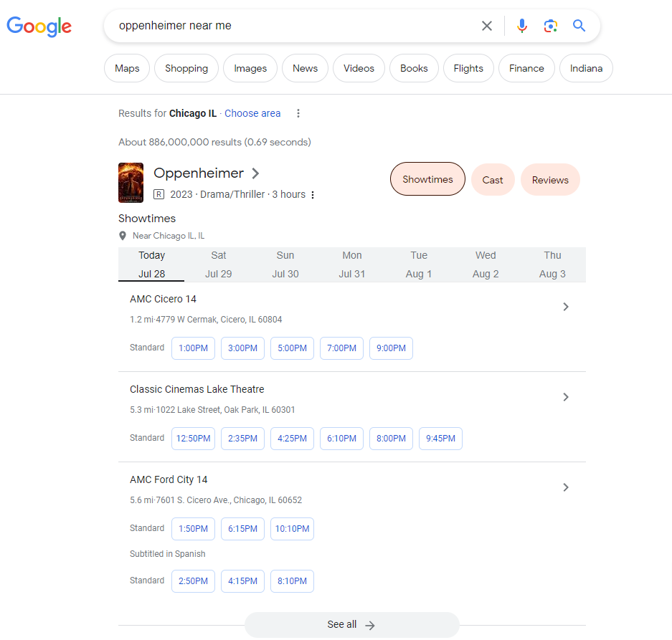The image size is (672, 640).
Task: Click the Oppenheimer movie poster thumbnail
Action: click(x=131, y=183)
